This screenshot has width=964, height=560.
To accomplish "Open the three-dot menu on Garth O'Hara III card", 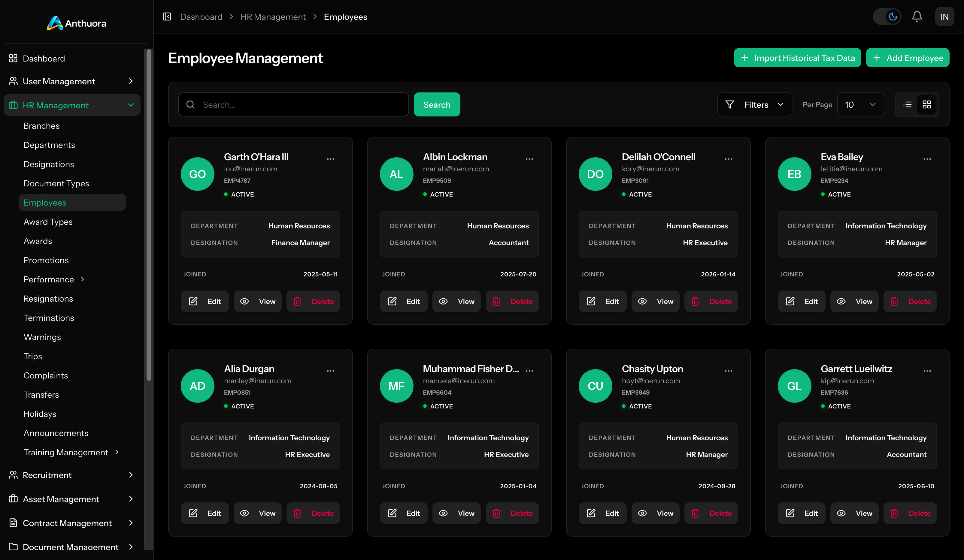I will point(331,159).
